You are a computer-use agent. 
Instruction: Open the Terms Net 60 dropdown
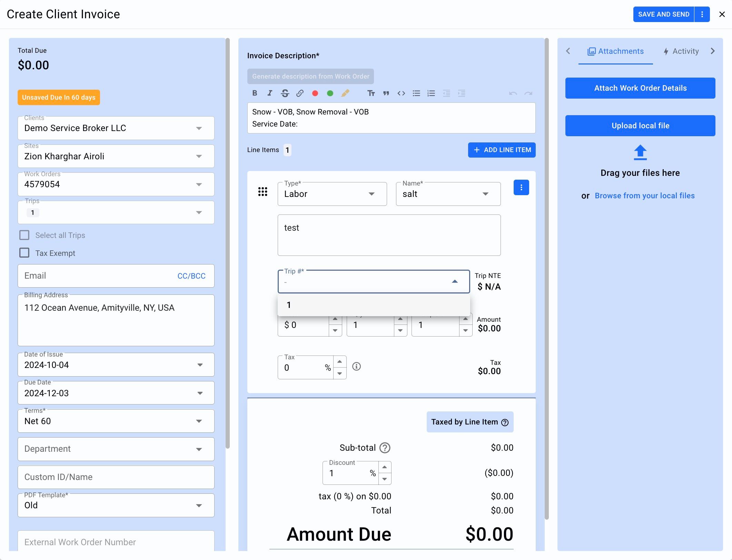pyautogui.click(x=199, y=421)
